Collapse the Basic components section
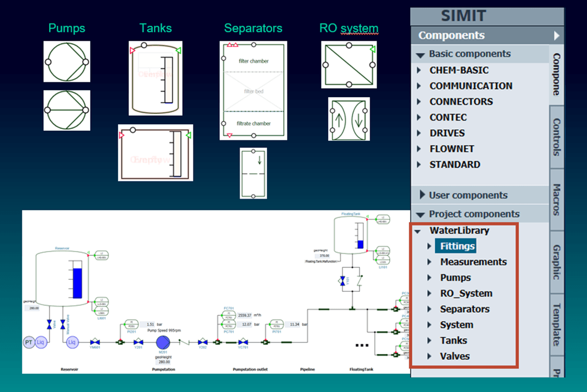Viewport: 587px width, 392px height. (422, 54)
